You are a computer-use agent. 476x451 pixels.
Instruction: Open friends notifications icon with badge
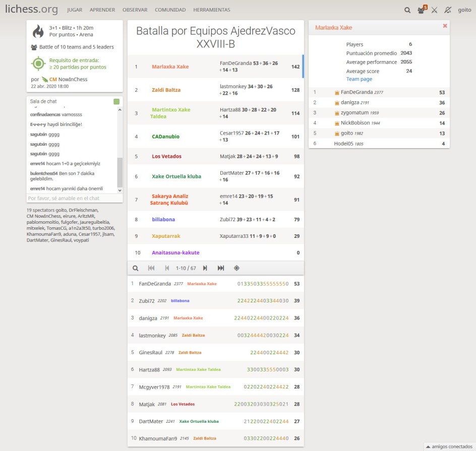coord(422,10)
